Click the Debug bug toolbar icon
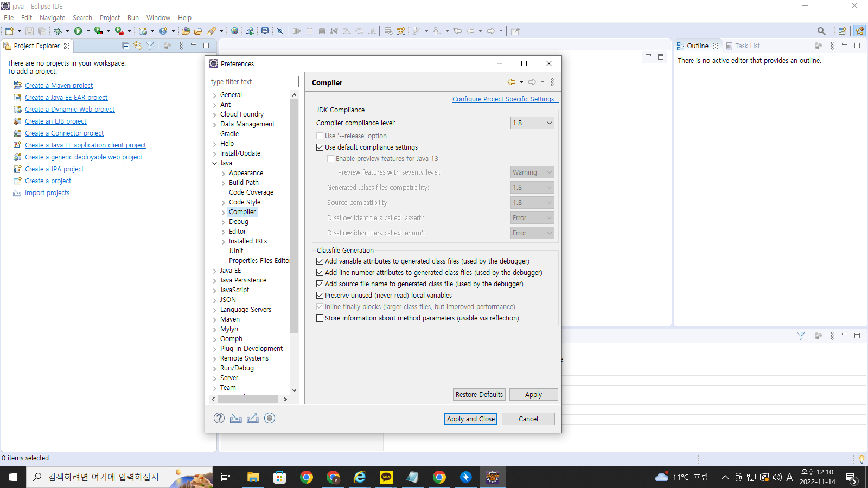 coord(58,31)
